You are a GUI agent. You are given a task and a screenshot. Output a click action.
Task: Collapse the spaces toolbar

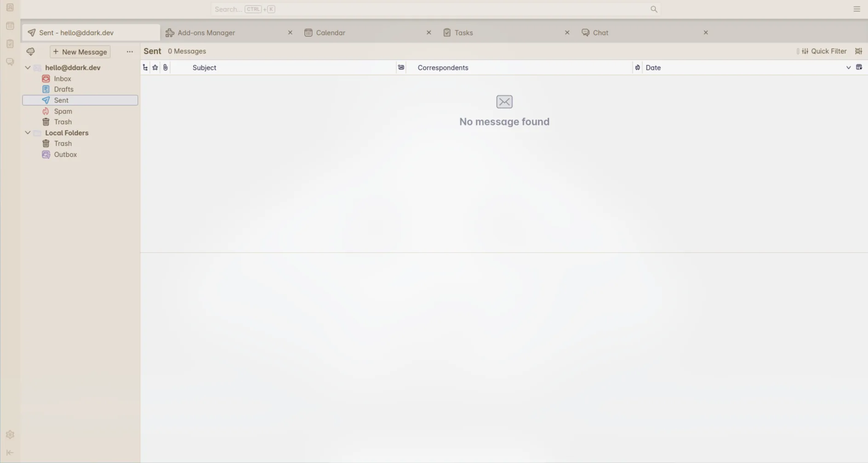(10, 452)
